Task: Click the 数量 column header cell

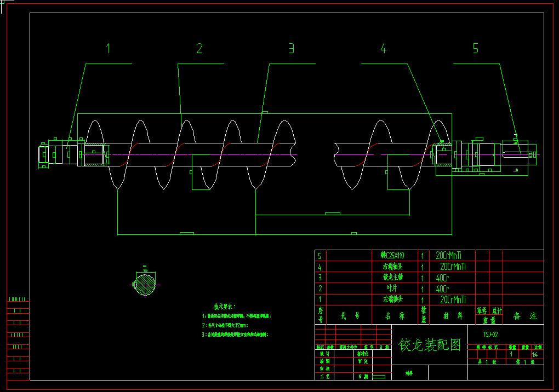Action: pos(424,315)
